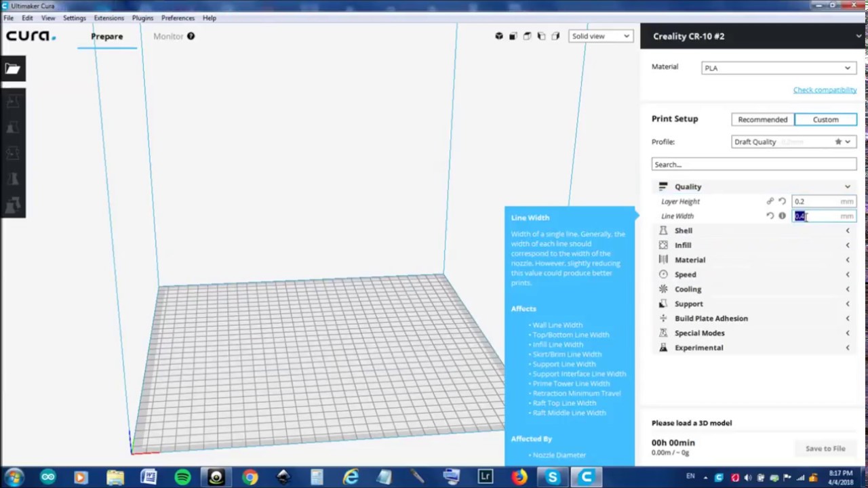Select the Mirror tool in the sidebar

point(12,179)
